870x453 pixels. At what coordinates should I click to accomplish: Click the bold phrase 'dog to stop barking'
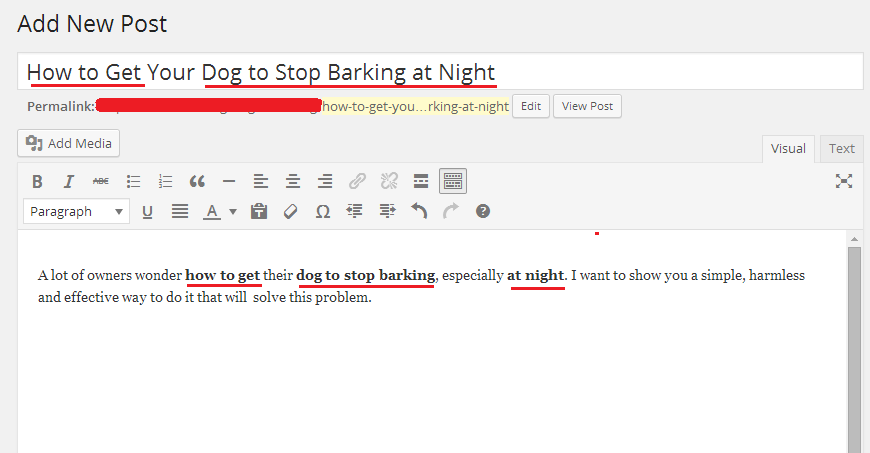point(366,275)
